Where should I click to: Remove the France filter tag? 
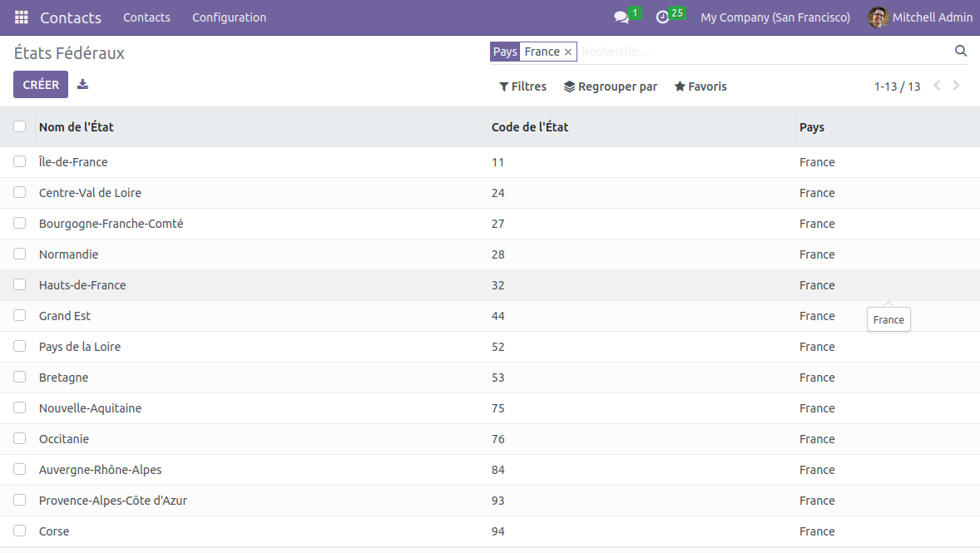[568, 52]
